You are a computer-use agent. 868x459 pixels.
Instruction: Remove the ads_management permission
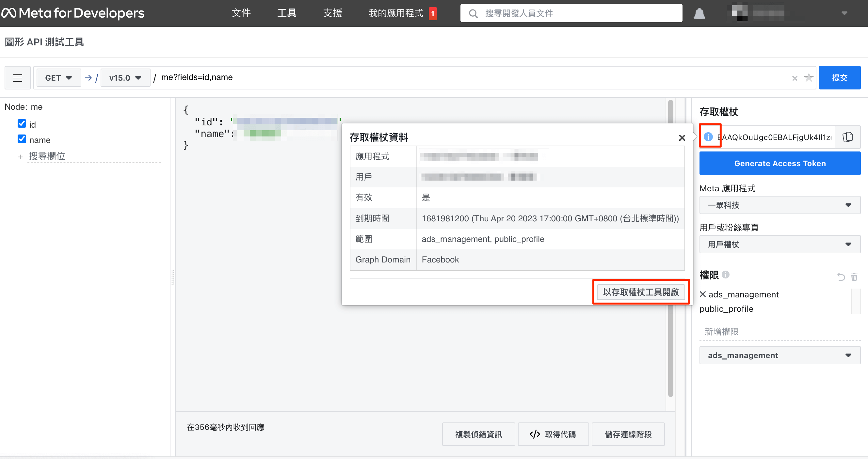tap(702, 294)
